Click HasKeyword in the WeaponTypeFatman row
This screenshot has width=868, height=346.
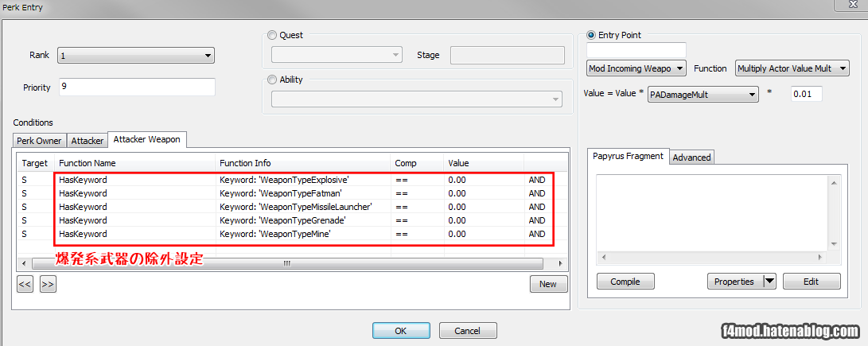(x=83, y=193)
